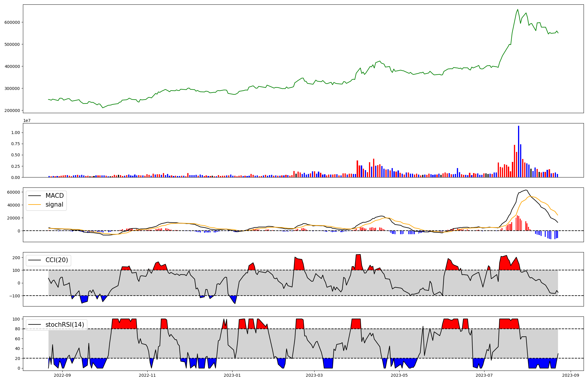Click the MACD black line's highest peak

pyautogui.click(x=526, y=190)
